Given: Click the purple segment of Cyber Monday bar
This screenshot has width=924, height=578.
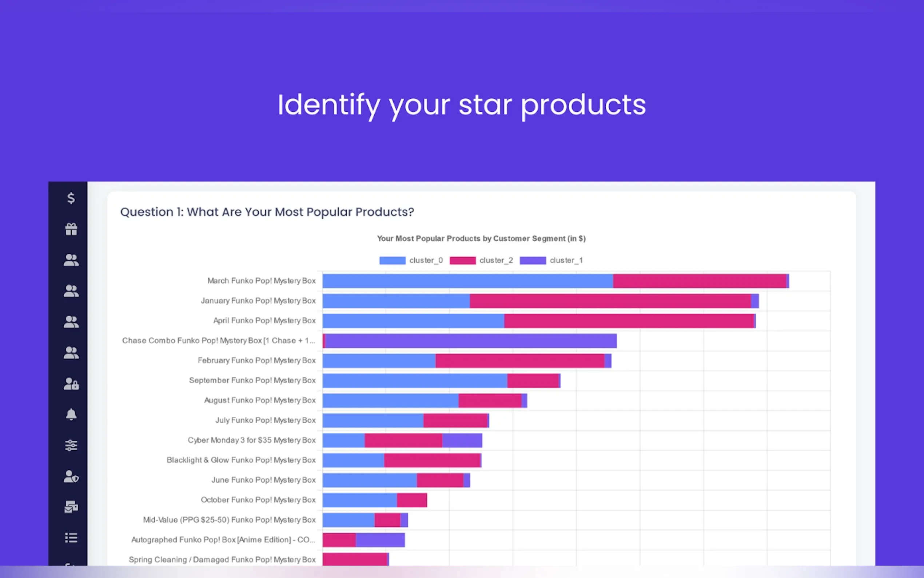Looking at the screenshot, I should (462, 440).
